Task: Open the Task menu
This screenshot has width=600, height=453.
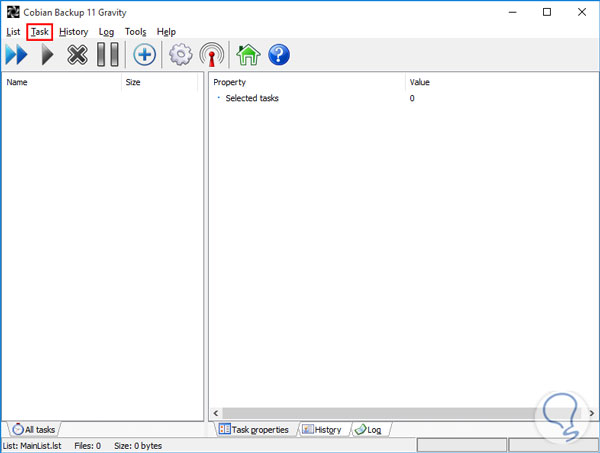Action: 40,32
